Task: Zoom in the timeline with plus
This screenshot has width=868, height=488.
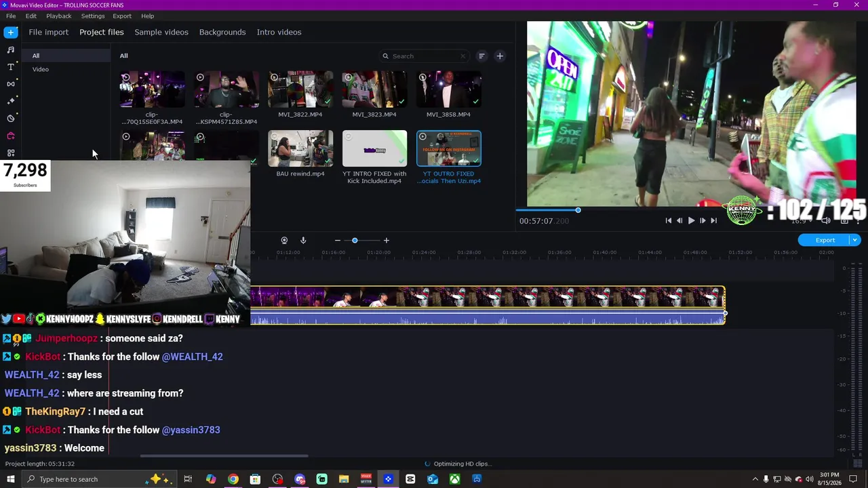Action: [387, 241]
